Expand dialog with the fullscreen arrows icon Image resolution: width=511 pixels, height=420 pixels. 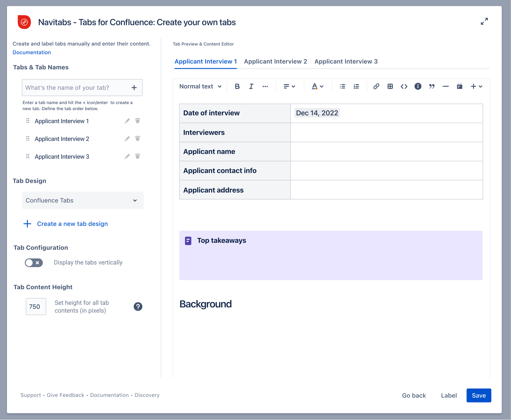point(484,21)
